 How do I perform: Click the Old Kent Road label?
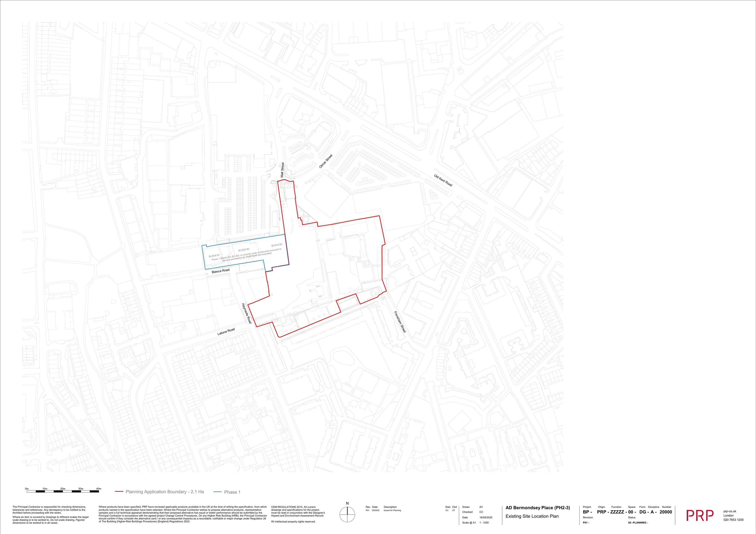coord(443,180)
